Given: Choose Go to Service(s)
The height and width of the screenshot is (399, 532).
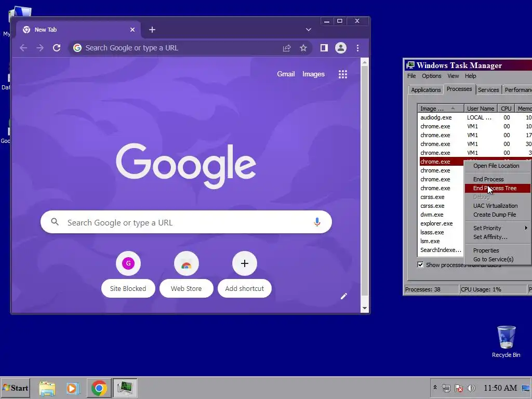Looking at the screenshot, I should [497, 259].
